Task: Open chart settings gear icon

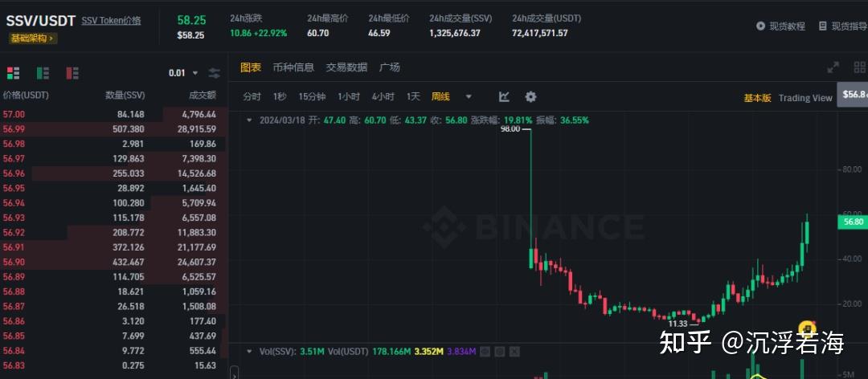Action: pos(530,97)
